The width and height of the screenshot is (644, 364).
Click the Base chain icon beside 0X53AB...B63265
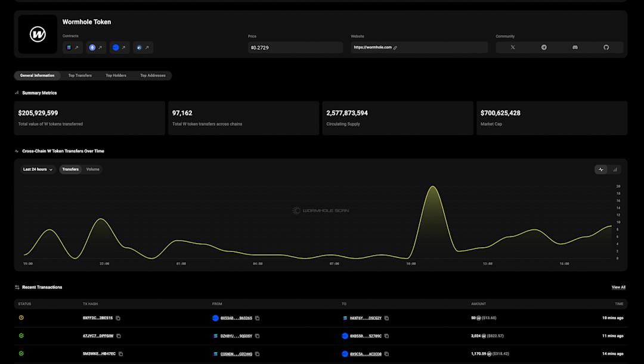pos(215,318)
